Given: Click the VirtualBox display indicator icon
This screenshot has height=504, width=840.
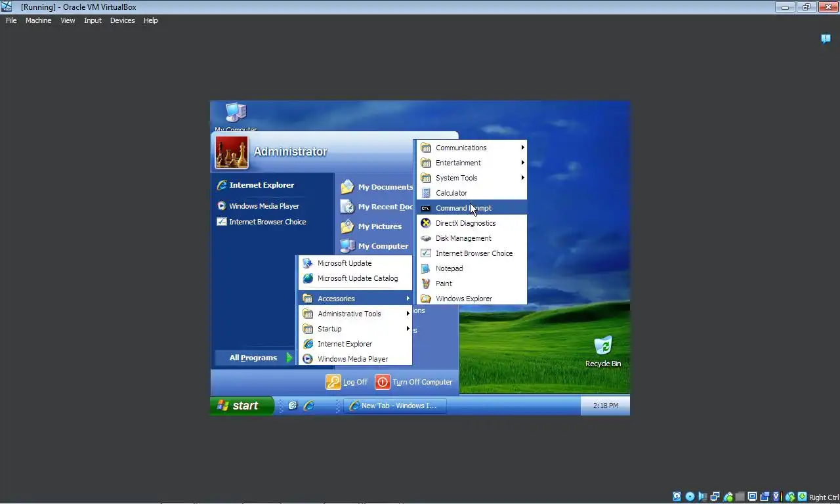Looking at the screenshot, I should 752,497.
